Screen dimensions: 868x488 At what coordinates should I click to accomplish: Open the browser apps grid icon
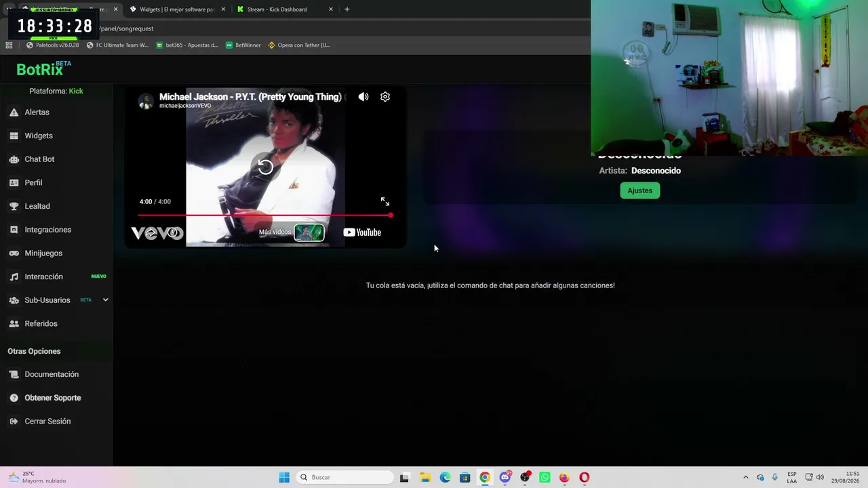9,45
